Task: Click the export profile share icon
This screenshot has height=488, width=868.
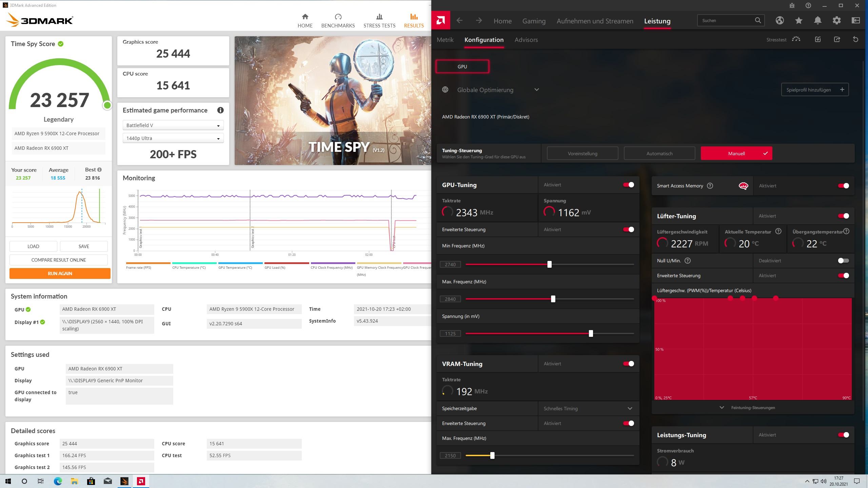Action: 836,39
